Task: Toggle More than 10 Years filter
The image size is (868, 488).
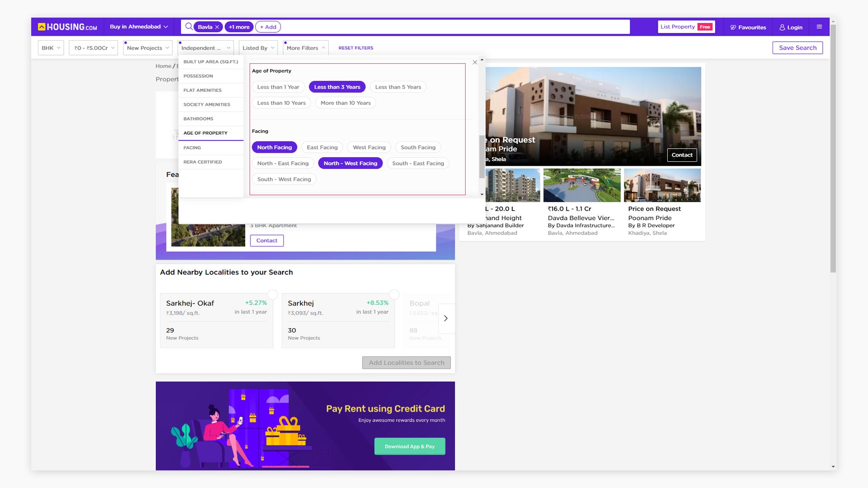Action: [345, 103]
